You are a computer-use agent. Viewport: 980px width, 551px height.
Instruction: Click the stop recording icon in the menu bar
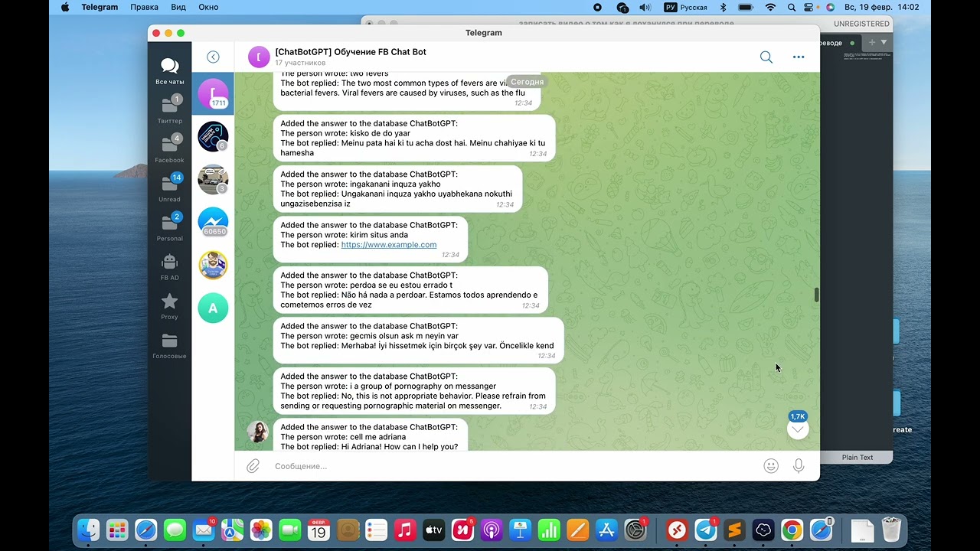[x=598, y=7]
